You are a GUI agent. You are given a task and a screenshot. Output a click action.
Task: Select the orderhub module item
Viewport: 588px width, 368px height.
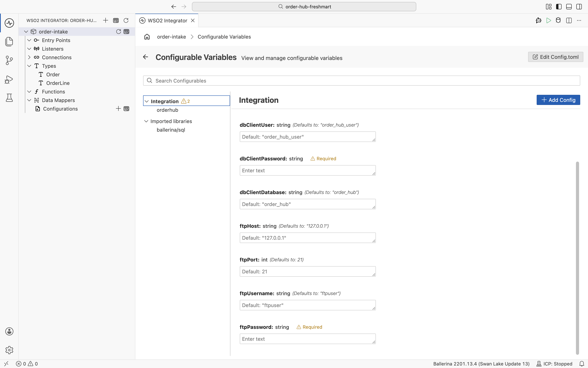(167, 110)
